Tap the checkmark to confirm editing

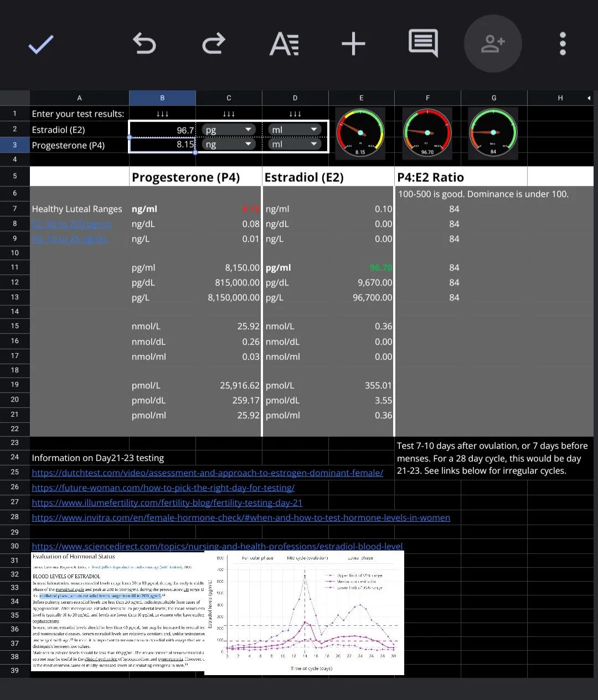click(41, 44)
